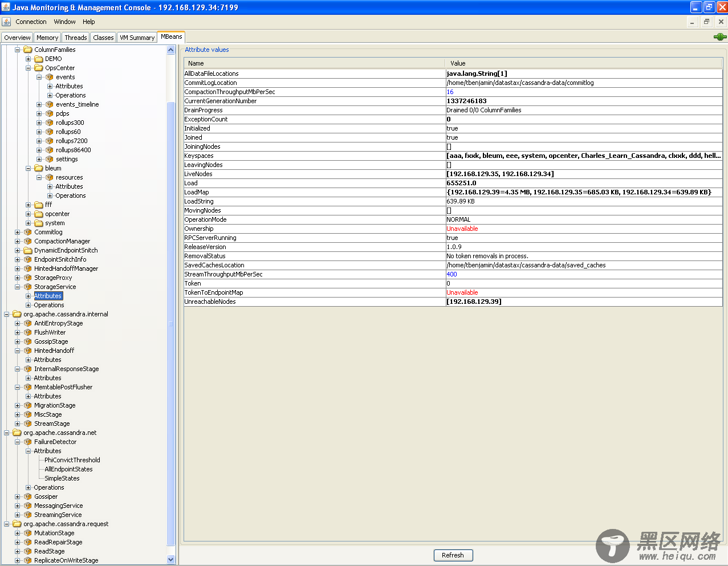Switch to the VM Summary tab
728x566 pixels.
point(137,38)
